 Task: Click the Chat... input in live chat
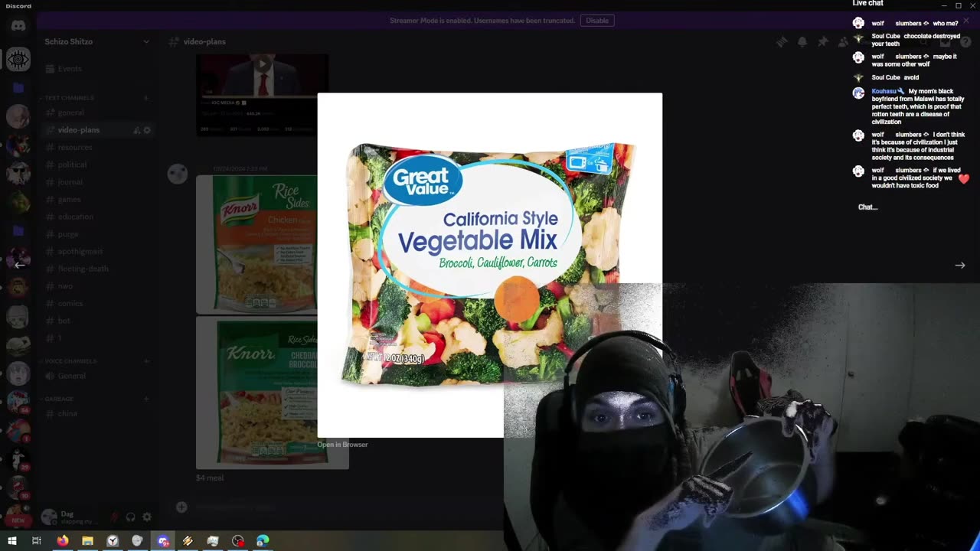[x=867, y=207]
